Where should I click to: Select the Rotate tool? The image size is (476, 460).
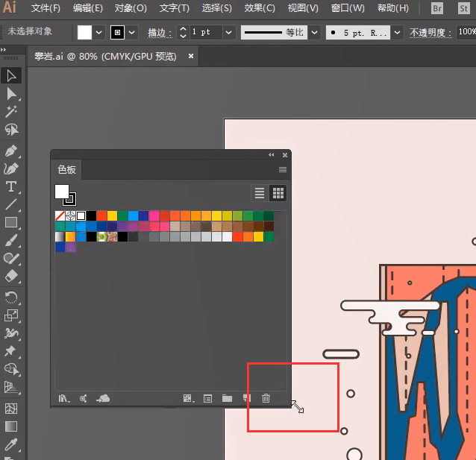coord(11,297)
